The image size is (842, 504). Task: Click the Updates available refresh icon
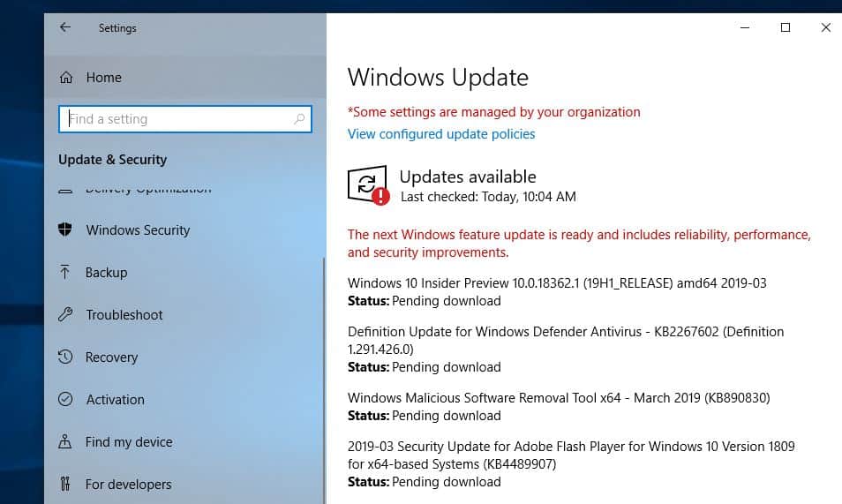(x=368, y=184)
